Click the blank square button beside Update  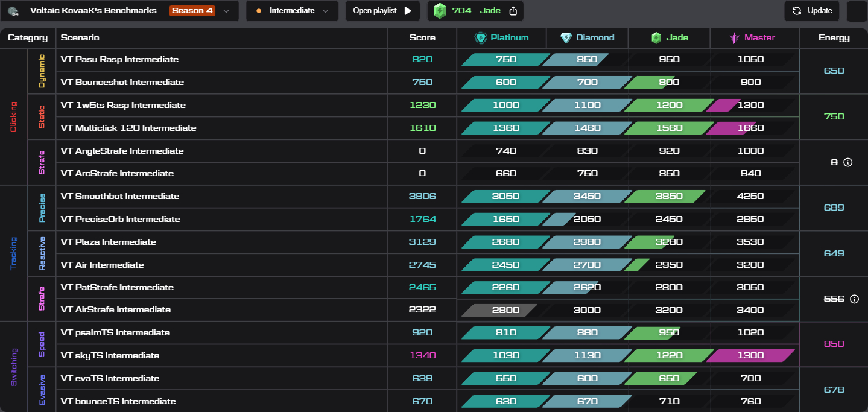[x=857, y=11]
